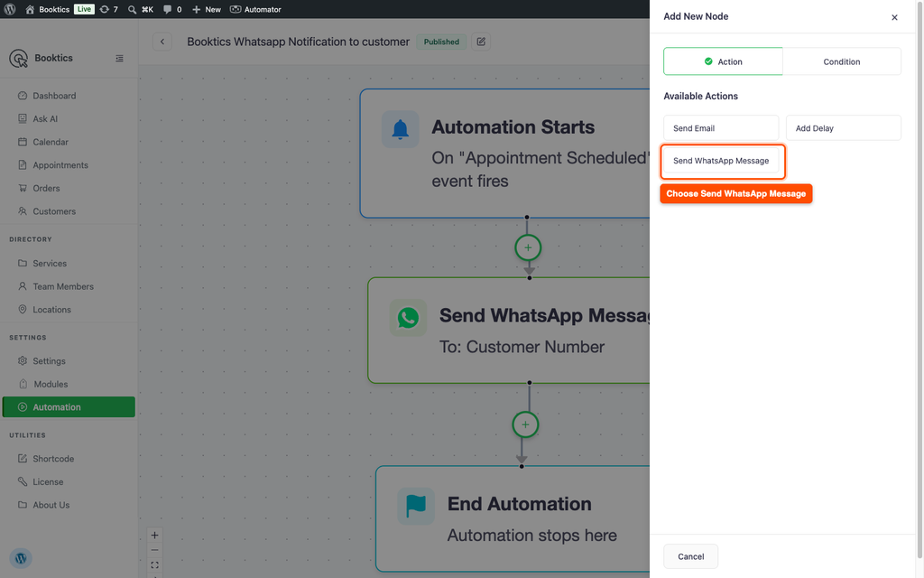Viewport: 924px width, 578px height.
Task: Click the WhatsApp icon on the message node
Action: point(408,318)
